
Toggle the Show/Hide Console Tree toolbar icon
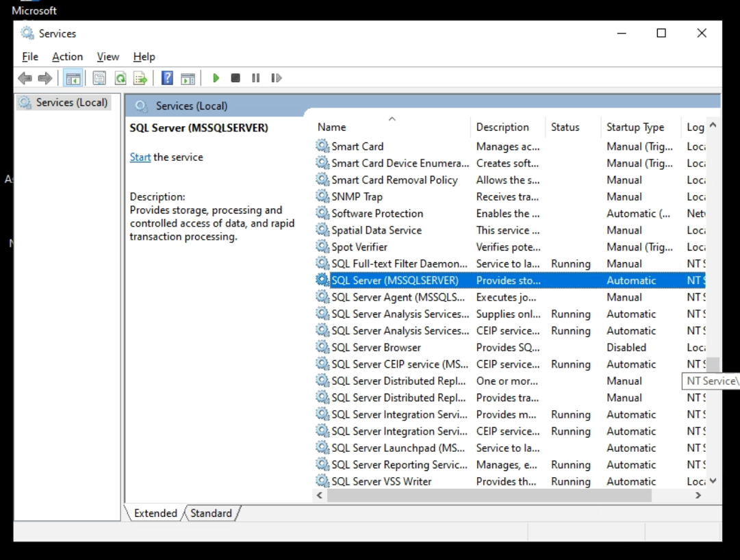click(73, 78)
